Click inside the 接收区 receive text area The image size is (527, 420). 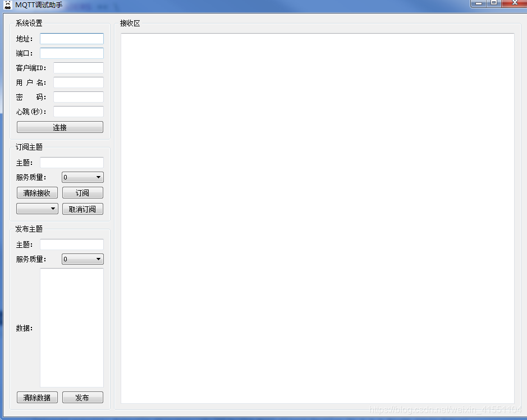click(317, 218)
